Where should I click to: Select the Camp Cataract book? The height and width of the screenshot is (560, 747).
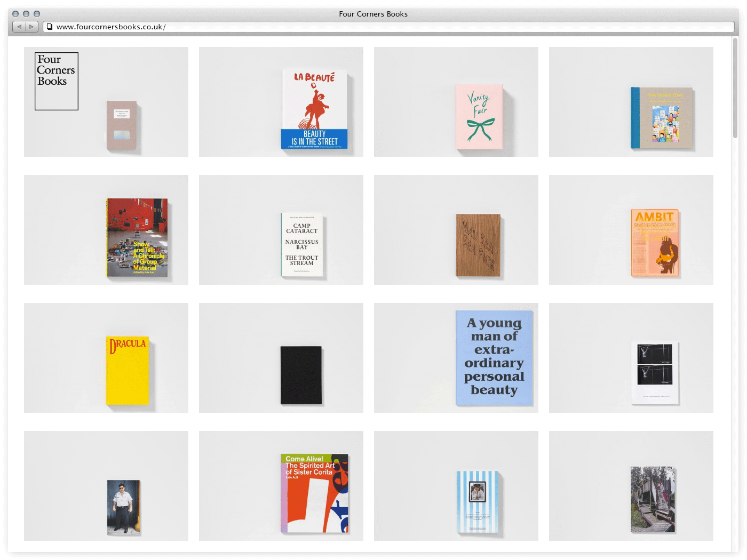(302, 245)
